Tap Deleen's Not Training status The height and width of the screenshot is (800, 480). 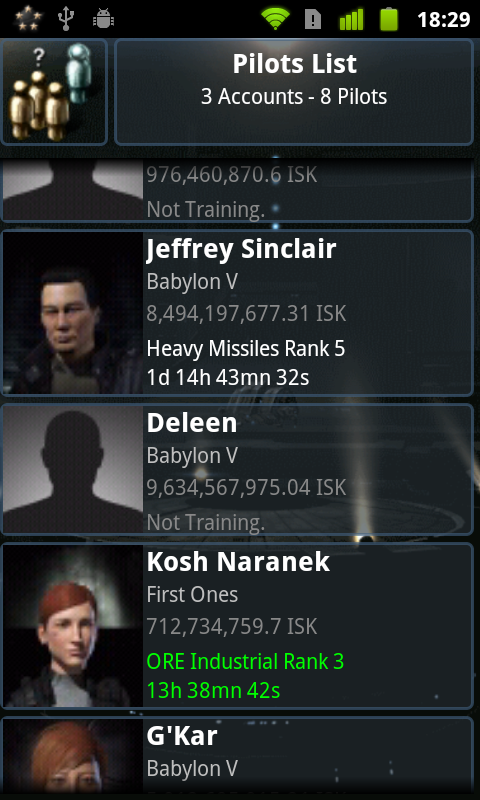pyautogui.click(x=206, y=522)
